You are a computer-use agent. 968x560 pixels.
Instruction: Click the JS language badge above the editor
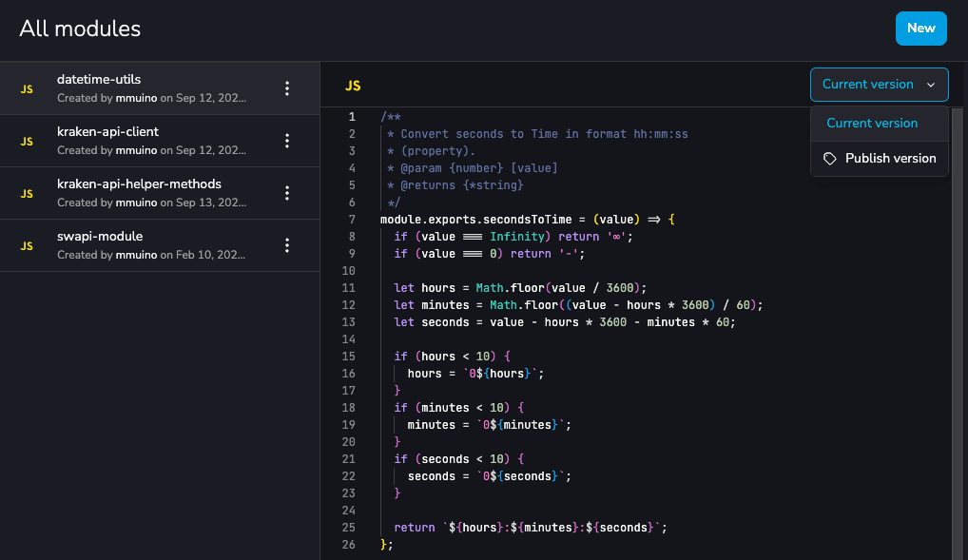[353, 86]
